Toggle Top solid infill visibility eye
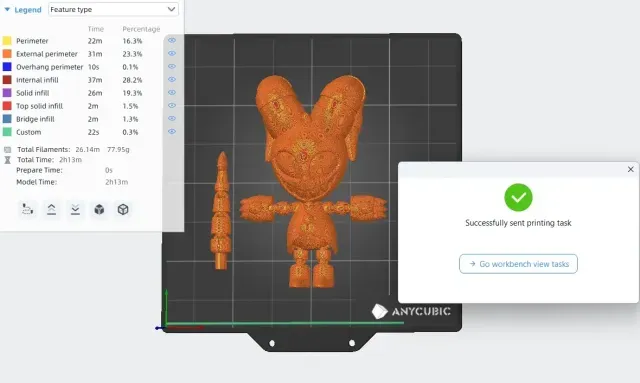Screen dimensions: 640x383 click(x=172, y=105)
